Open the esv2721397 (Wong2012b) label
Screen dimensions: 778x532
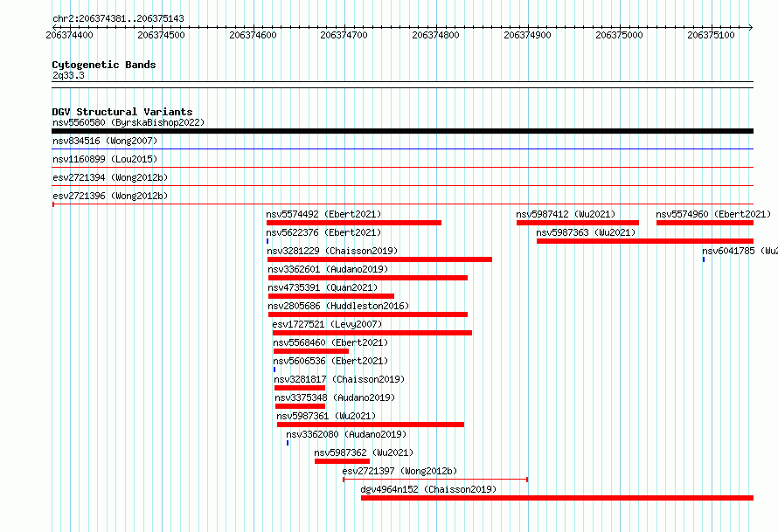[399, 471]
